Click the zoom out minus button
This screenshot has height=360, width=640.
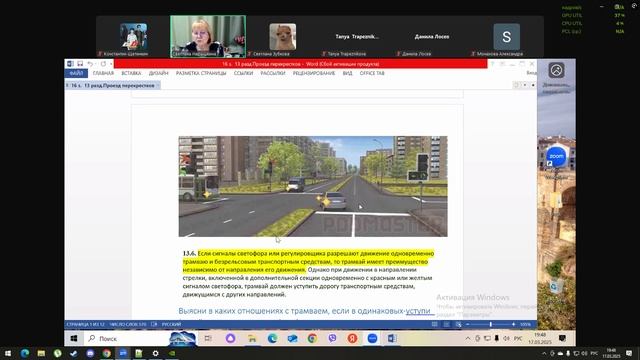(x=468, y=324)
